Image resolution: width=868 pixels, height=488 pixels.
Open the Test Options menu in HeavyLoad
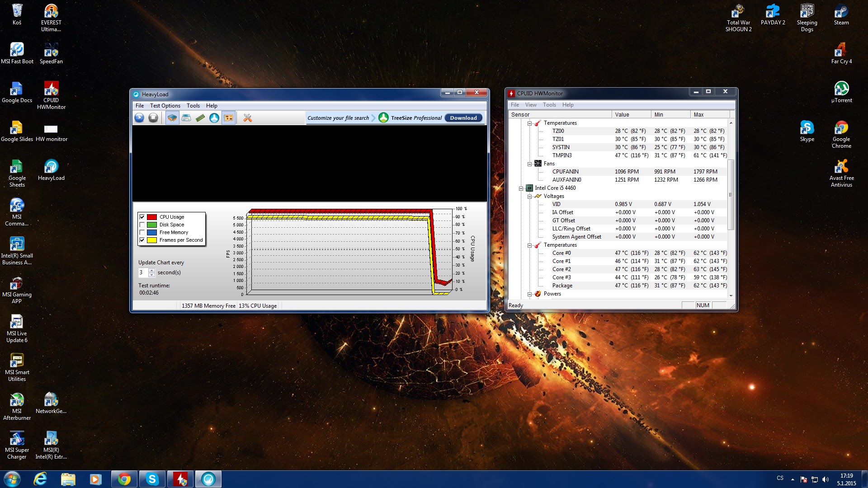click(165, 106)
